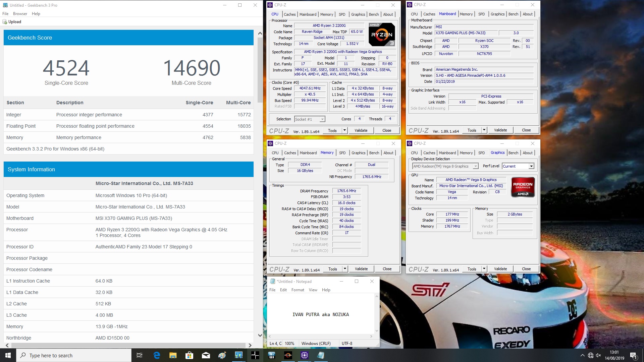Switch to Caches tab in CPU-Z CPU window

pyautogui.click(x=290, y=14)
